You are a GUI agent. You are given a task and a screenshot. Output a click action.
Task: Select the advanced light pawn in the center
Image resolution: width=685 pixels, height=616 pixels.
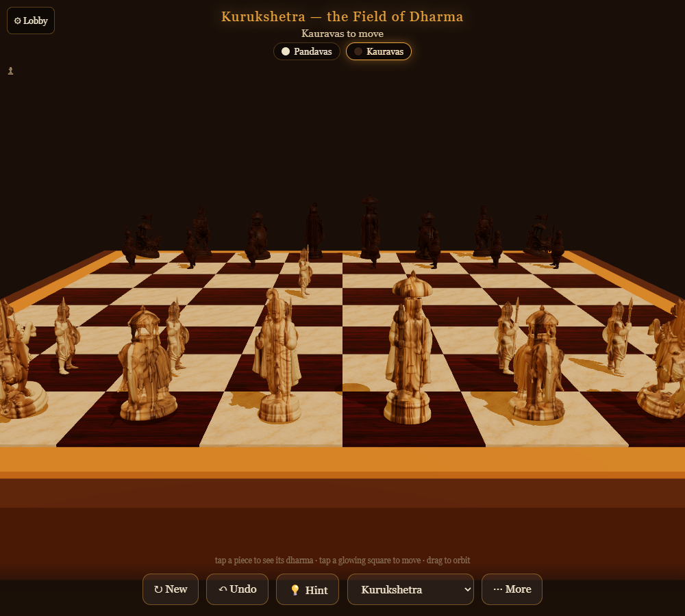[x=305, y=273]
